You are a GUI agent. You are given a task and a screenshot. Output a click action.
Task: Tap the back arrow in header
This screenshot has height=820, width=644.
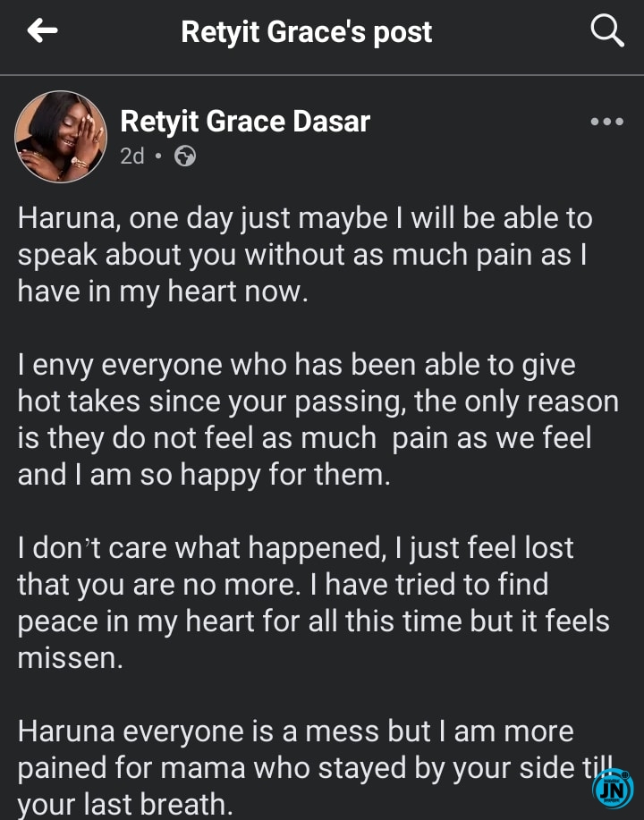[43, 32]
